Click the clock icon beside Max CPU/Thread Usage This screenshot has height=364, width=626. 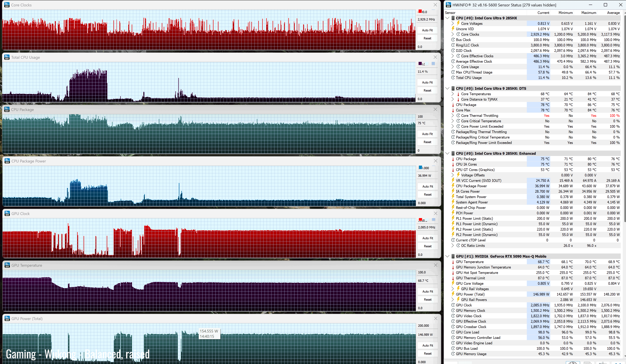(x=453, y=72)
